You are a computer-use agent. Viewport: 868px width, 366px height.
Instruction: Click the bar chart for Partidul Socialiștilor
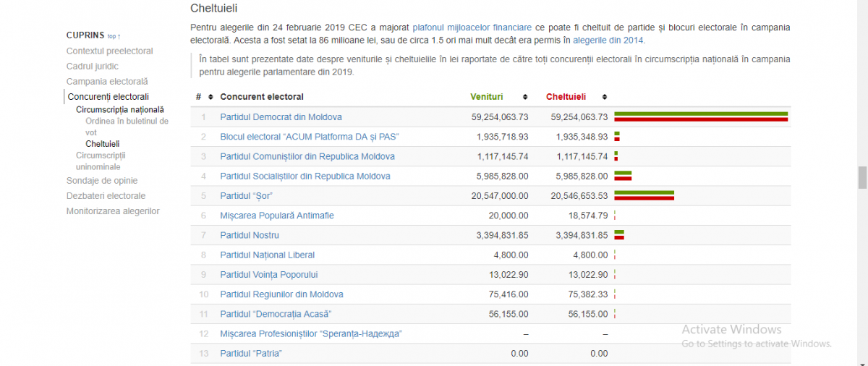coord(623,176)
